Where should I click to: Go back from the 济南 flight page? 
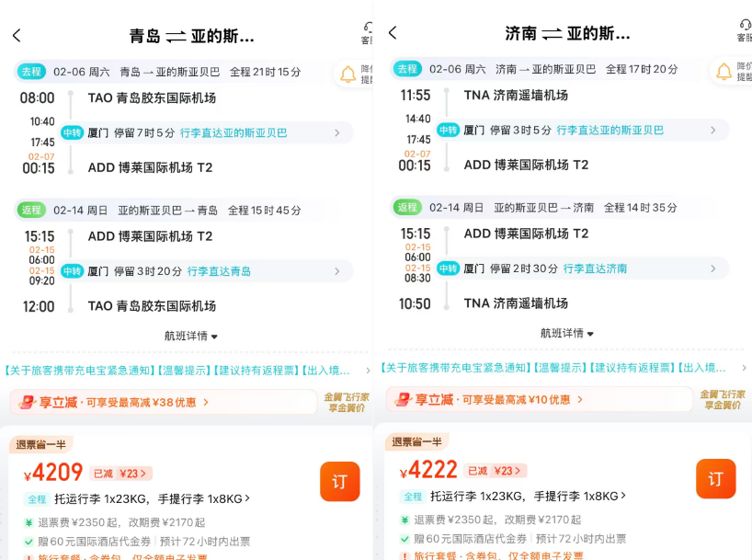click(x=393, y=32)
